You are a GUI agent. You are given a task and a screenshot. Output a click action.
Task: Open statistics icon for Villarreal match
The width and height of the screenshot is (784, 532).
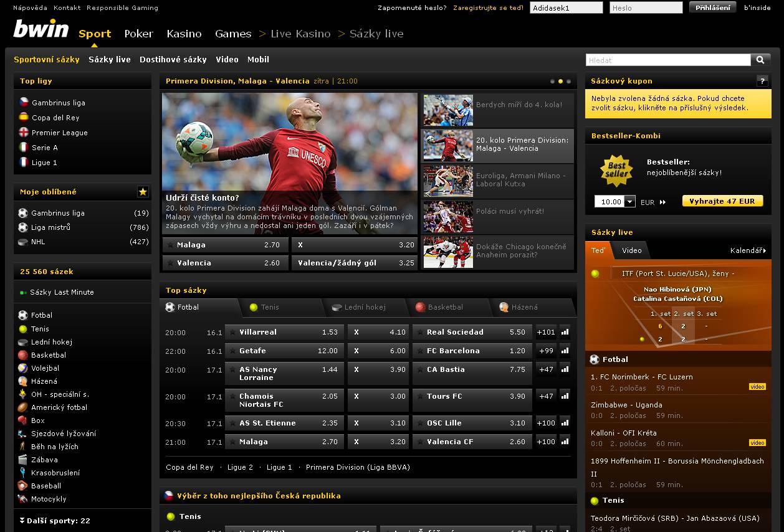pyautogui.click(x=565, y=332)
